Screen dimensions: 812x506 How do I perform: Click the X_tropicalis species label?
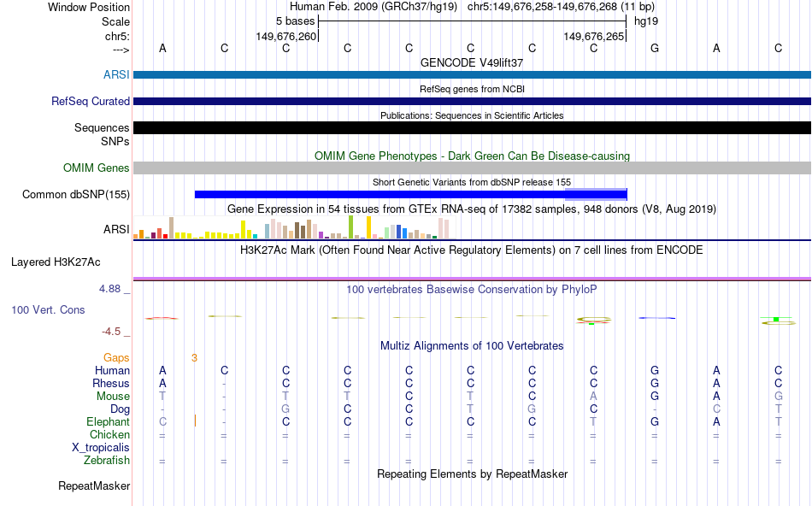[101, 448]
